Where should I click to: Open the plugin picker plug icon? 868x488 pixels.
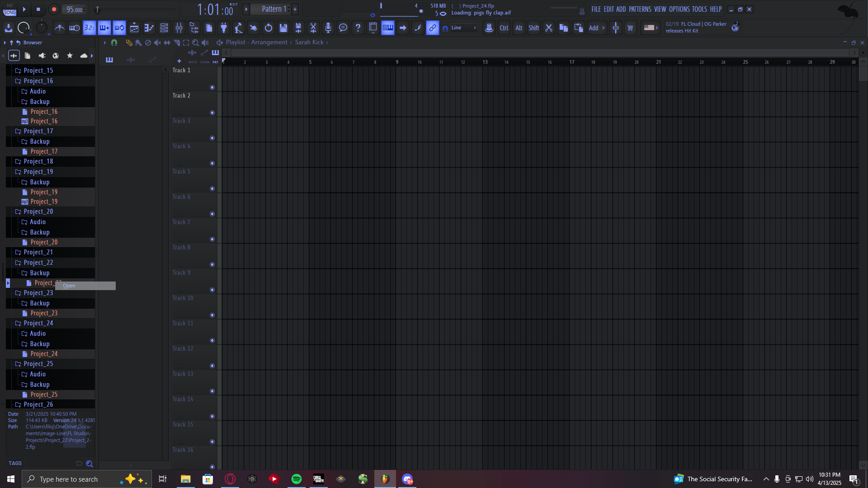point(224,28)
